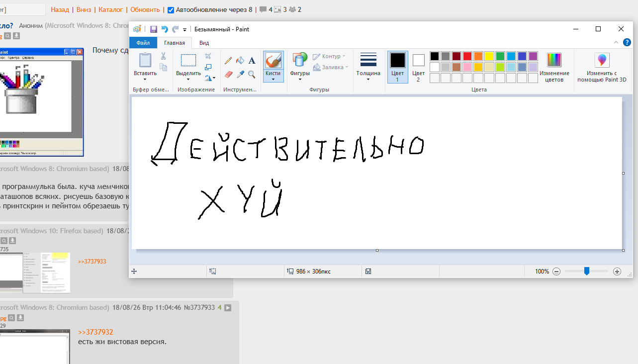Screen dimensions: 638x364
Task: Click the canvas bottom-right resize handle
Action: (624, 250)
